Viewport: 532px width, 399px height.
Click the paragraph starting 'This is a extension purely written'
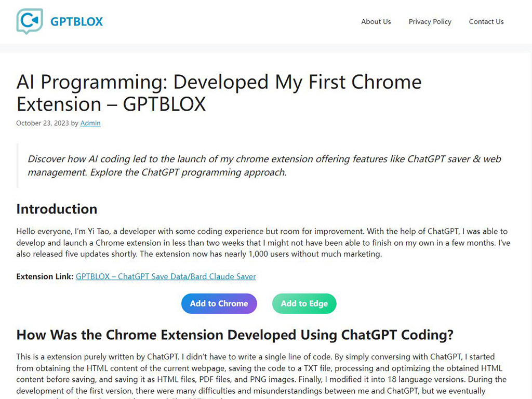click(x=261, y=377)
